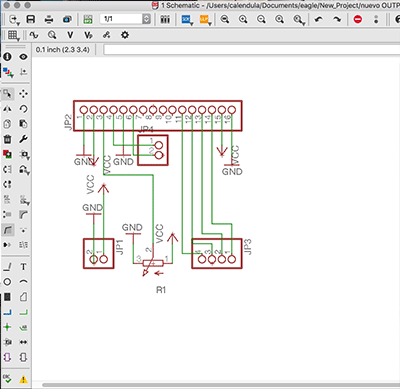Undo the last action

(x=319, y=19)
